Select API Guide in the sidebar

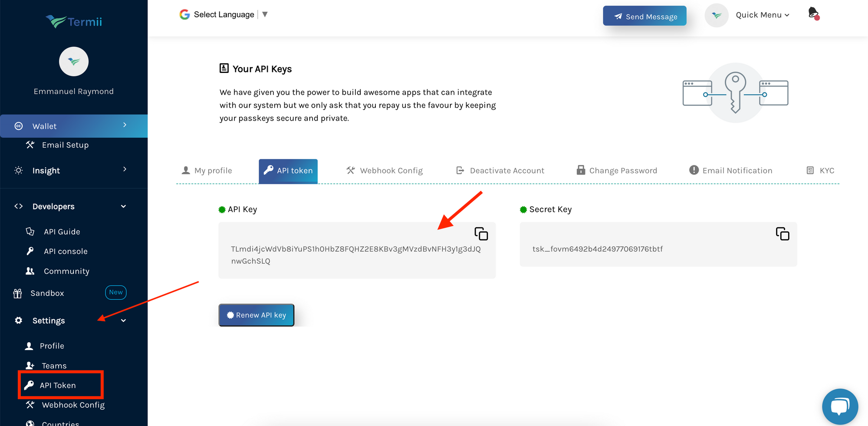[62, 231]
